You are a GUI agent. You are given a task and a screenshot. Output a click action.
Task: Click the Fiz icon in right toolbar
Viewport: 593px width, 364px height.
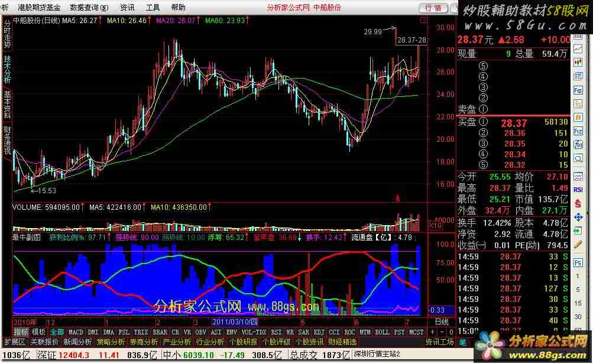pyautogui.click(x=578, y=131)
